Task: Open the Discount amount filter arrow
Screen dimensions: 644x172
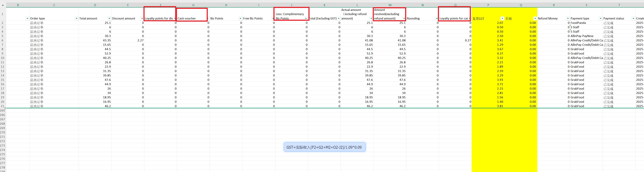Action: click(142, 19)
